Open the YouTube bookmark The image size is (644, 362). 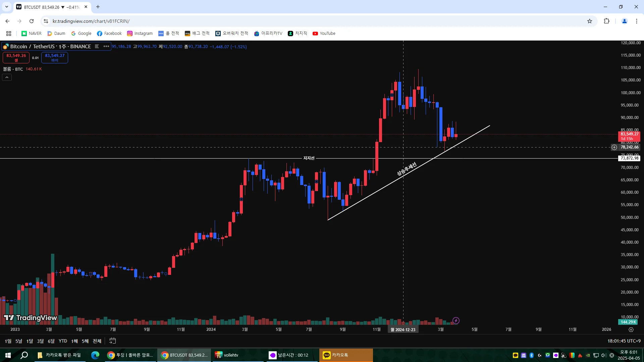tap(324, 34)
